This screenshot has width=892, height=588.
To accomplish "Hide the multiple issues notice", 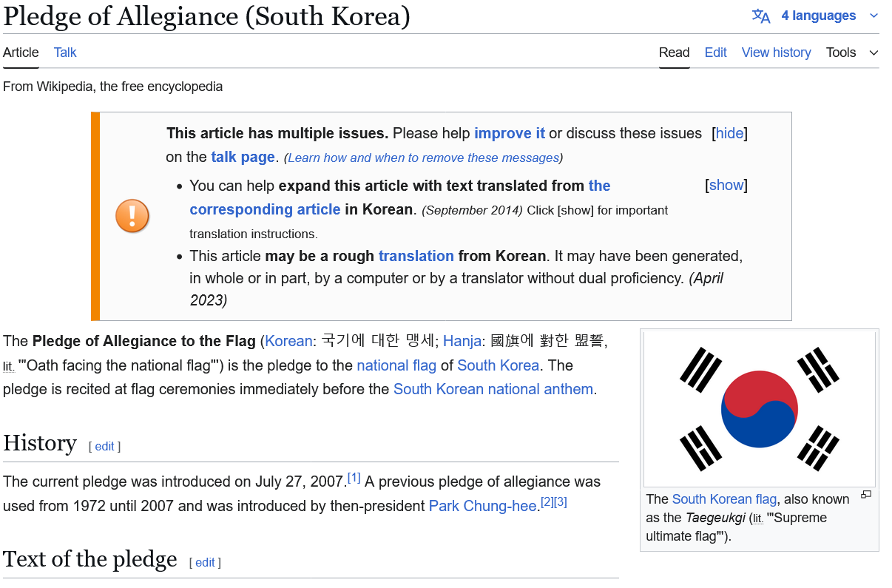I will click(729, 133).
